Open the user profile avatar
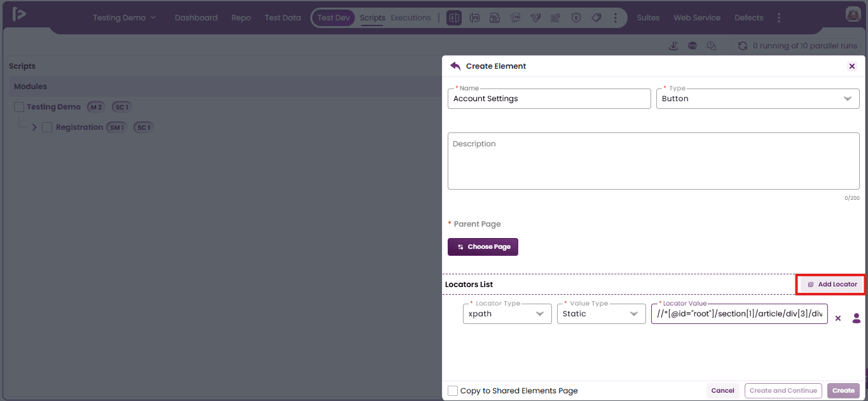868x401 pixels. (x=853, y=14)
